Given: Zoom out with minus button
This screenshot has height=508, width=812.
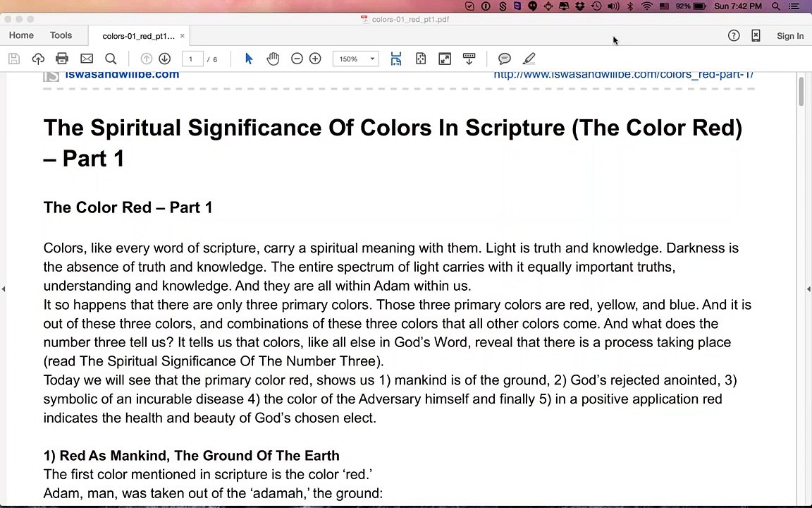Looking at the screenshot, I should tap(297, 59).
